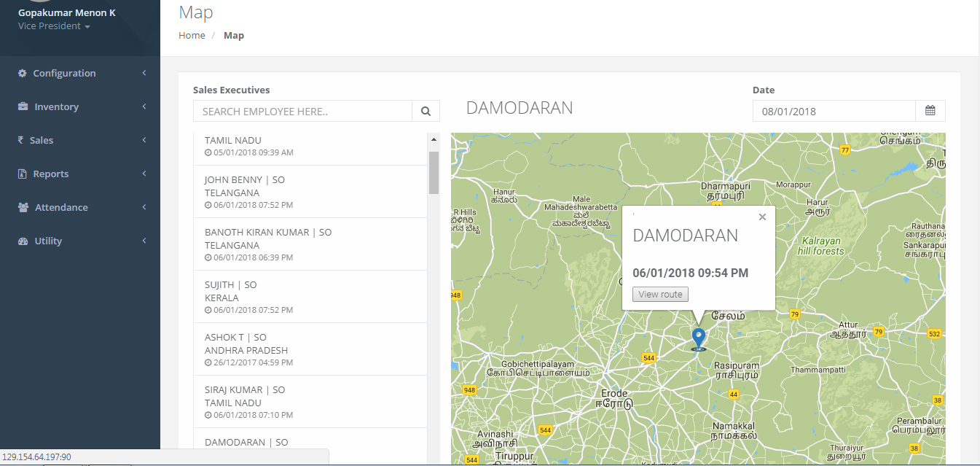This screenshot has height=466, width=980.
Task: Click the Attendance people icon
Action: click(x=23, y=207)
